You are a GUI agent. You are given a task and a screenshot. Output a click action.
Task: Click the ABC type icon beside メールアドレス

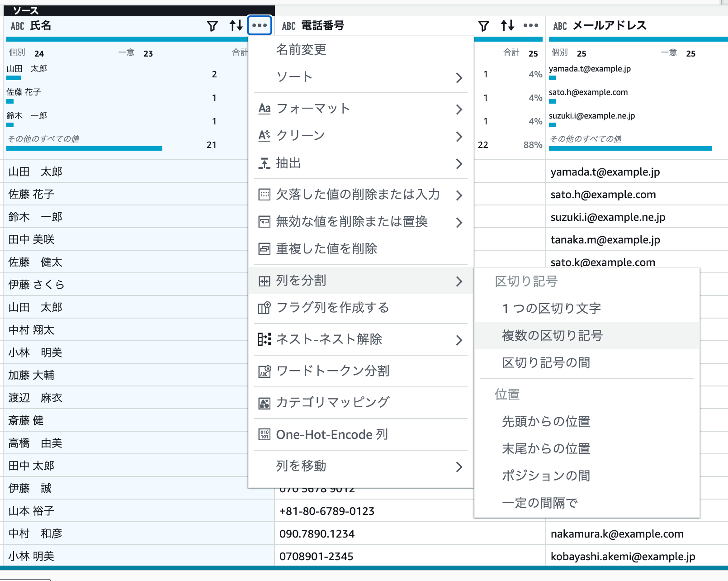[560, 26]
